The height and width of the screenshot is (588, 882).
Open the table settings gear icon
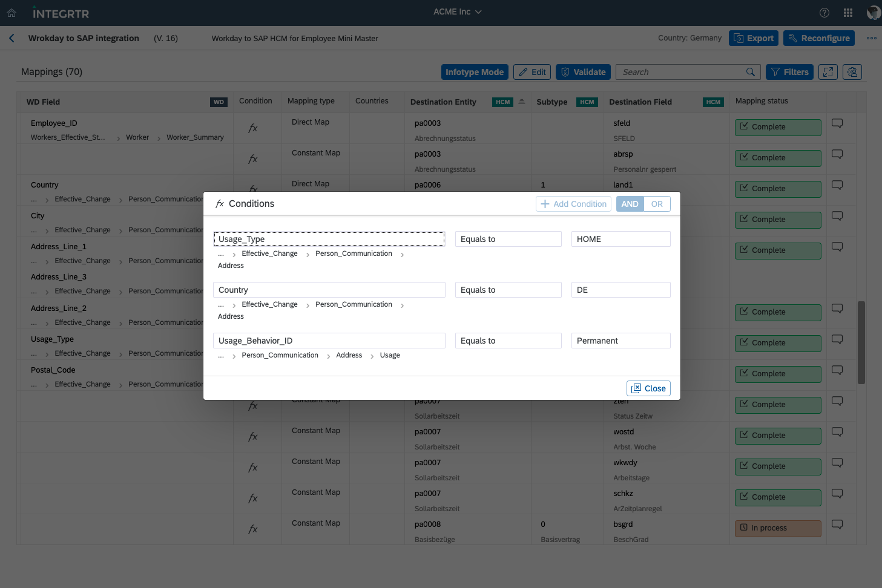[852, 71]
